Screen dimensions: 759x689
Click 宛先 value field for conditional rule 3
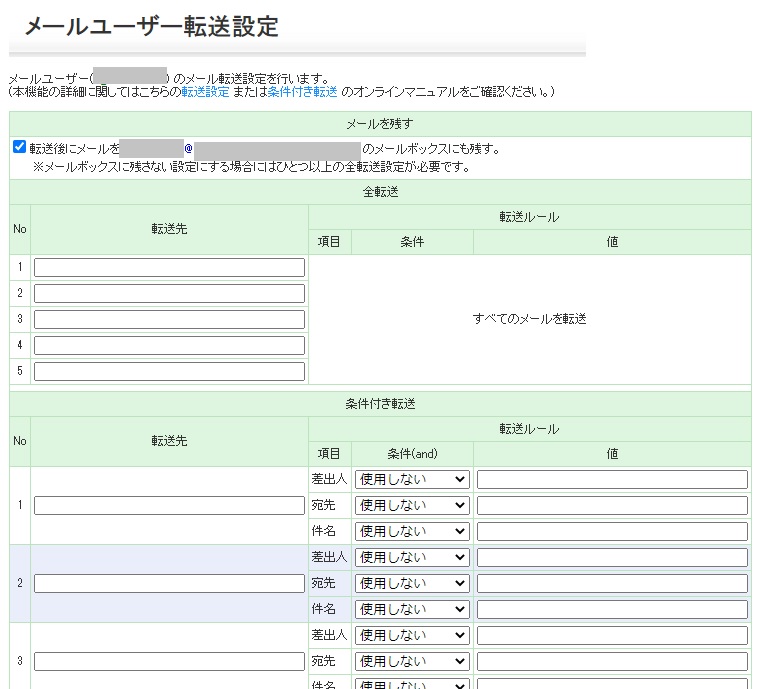(x=612, y=662)
